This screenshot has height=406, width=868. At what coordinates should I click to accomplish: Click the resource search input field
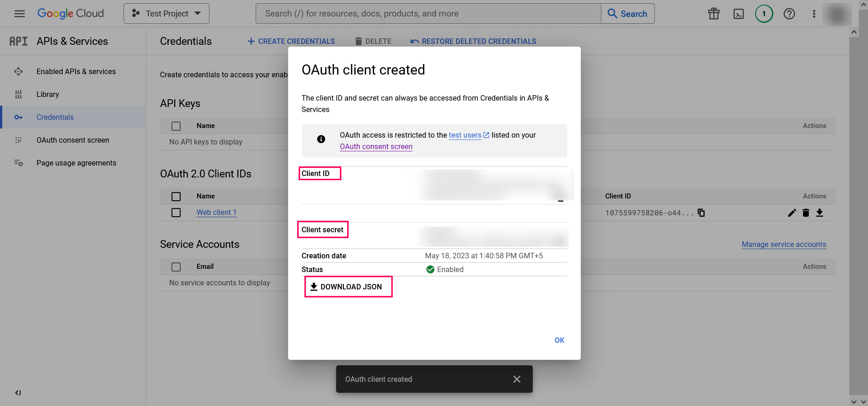point(428,14)
